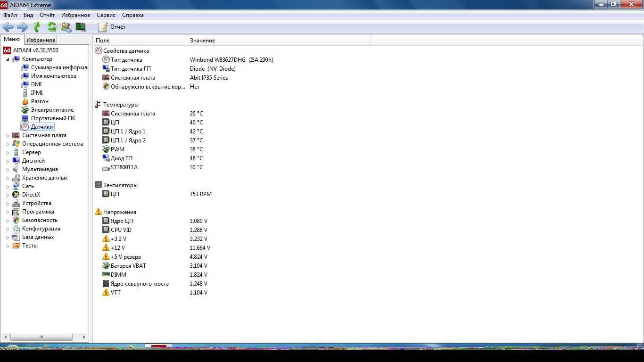Open the Файл menu

click(x=10, y=15)
